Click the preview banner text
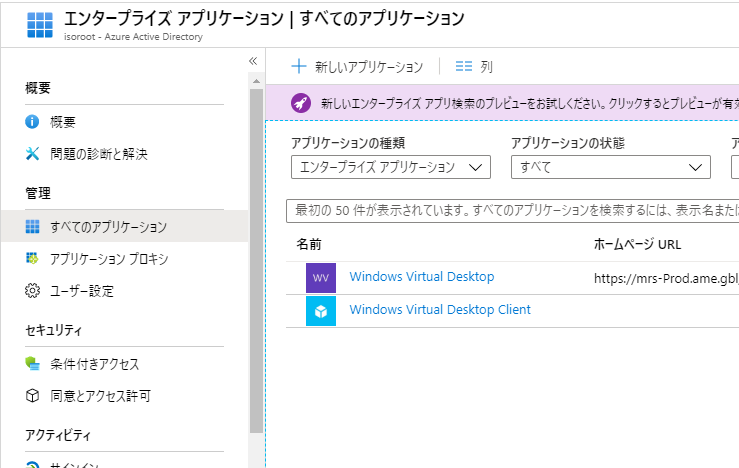The height and width of the screenshot is (468, 739). click(530, 103)
